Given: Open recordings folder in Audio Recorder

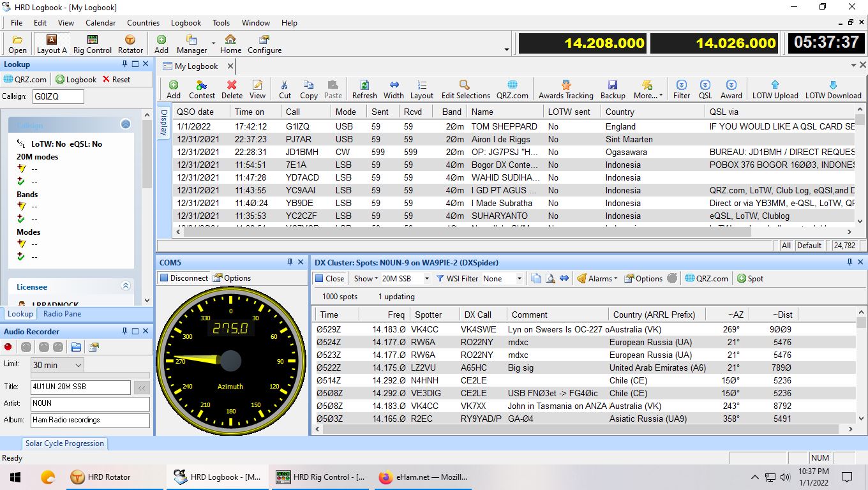Looking at the screenshot, I should (76, 347).
